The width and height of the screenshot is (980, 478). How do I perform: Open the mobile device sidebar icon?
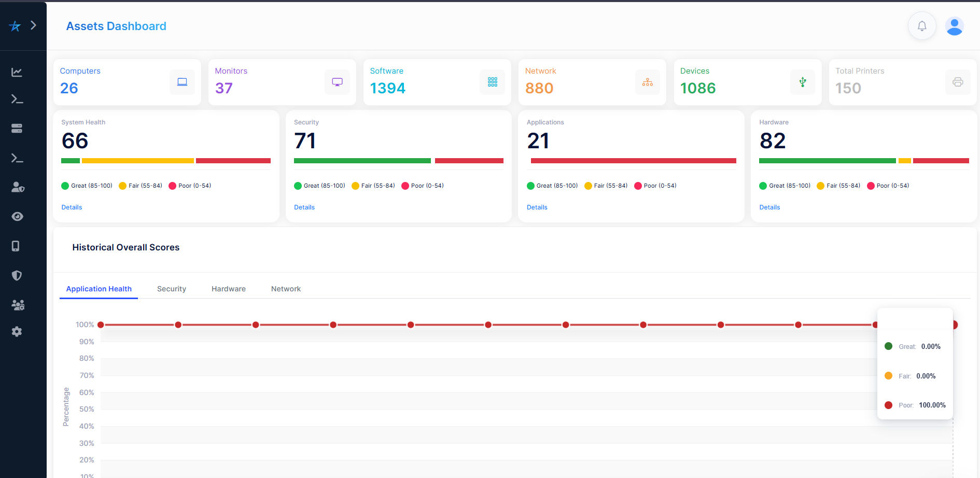16,246
